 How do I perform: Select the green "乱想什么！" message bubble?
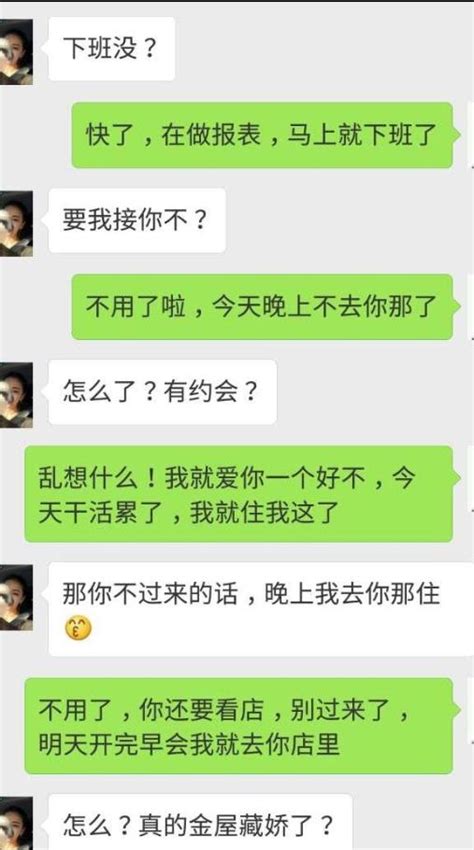(x=239, y=494)
